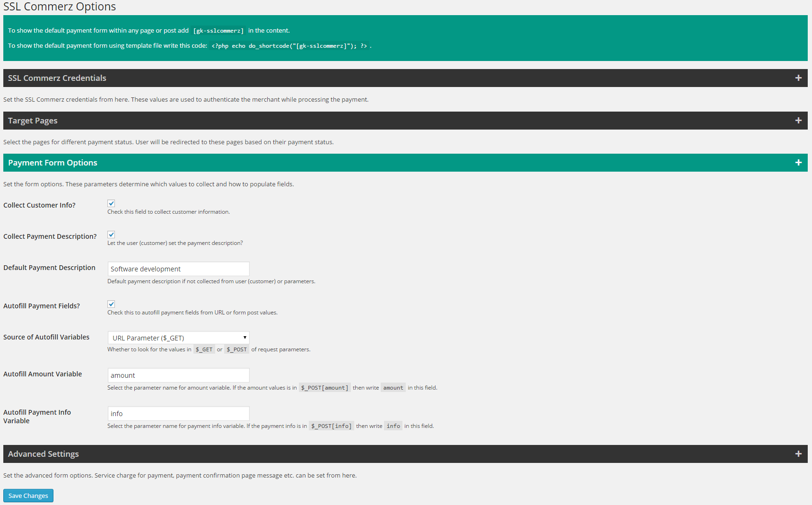Click the 'info' code hint text

pyautogui.click(x=393, y=426)
